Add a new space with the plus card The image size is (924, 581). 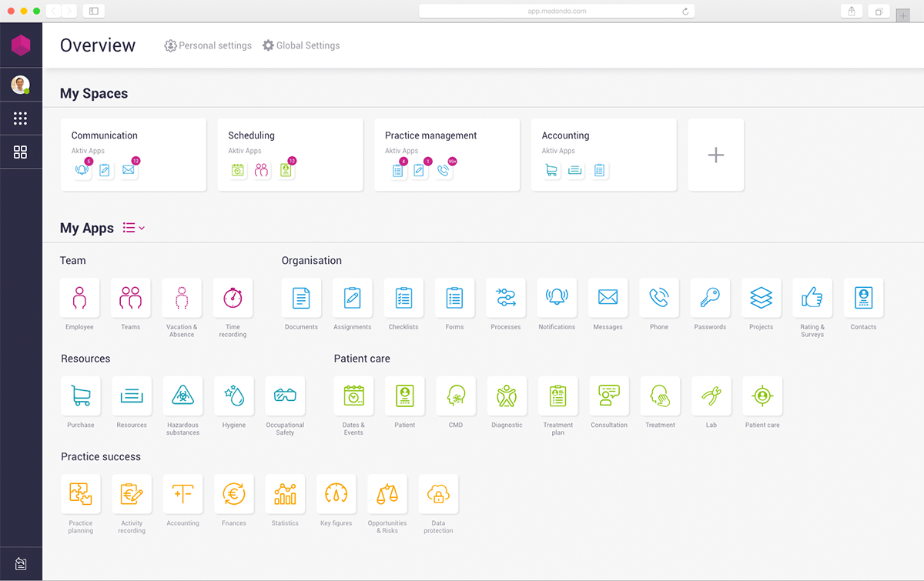tap(715, 155)
